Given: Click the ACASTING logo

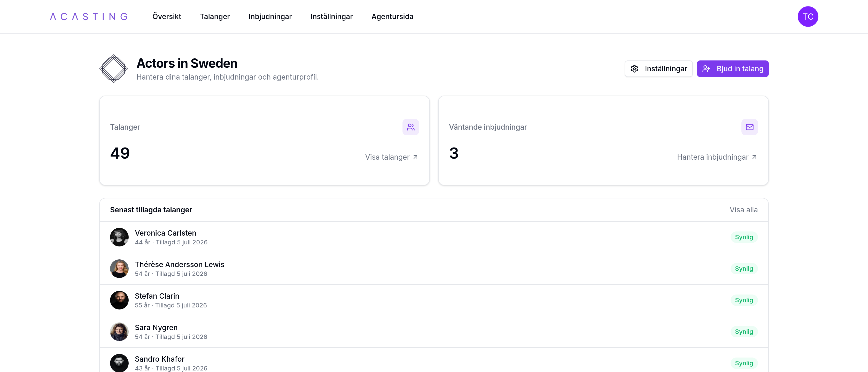Looking at the screenshot, I should [x=89, y=17].
